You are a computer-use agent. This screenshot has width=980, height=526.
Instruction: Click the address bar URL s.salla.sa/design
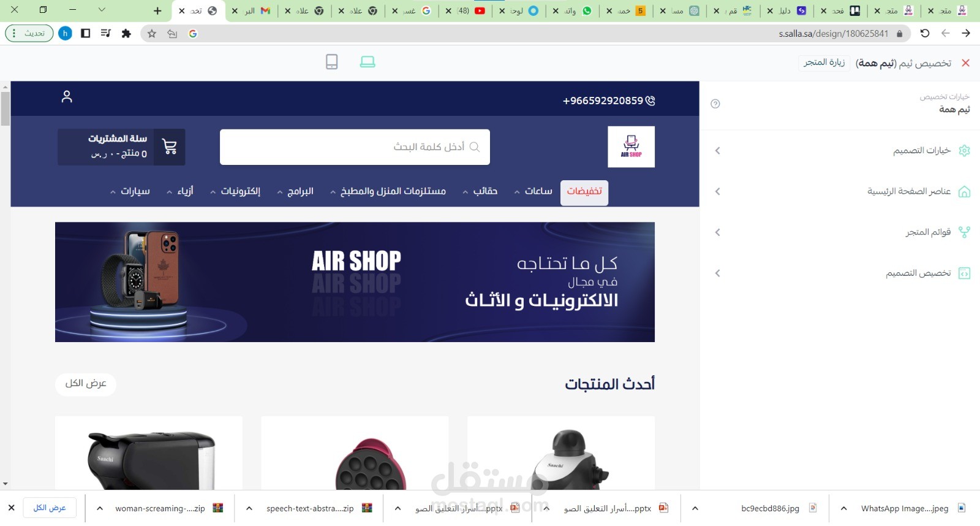[834, 34]
